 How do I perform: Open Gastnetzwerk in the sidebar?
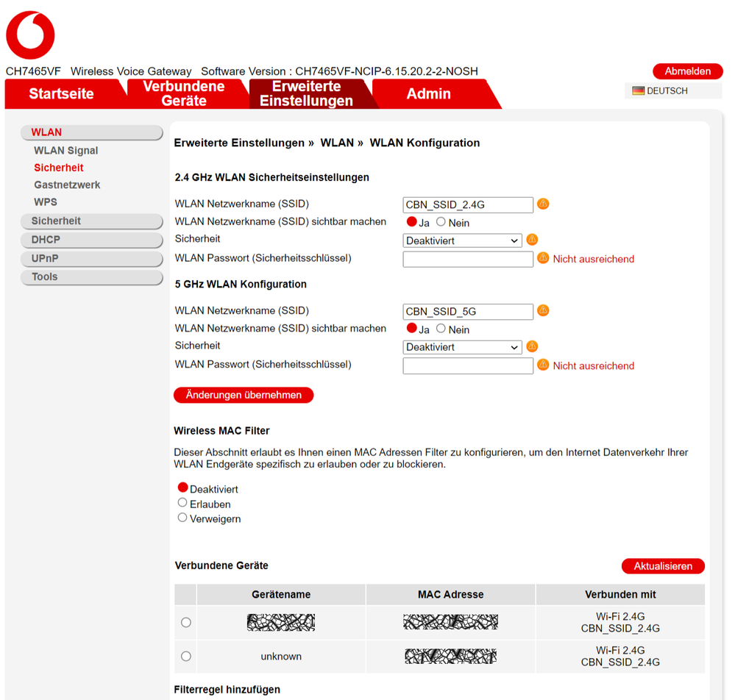pos(67,185)
